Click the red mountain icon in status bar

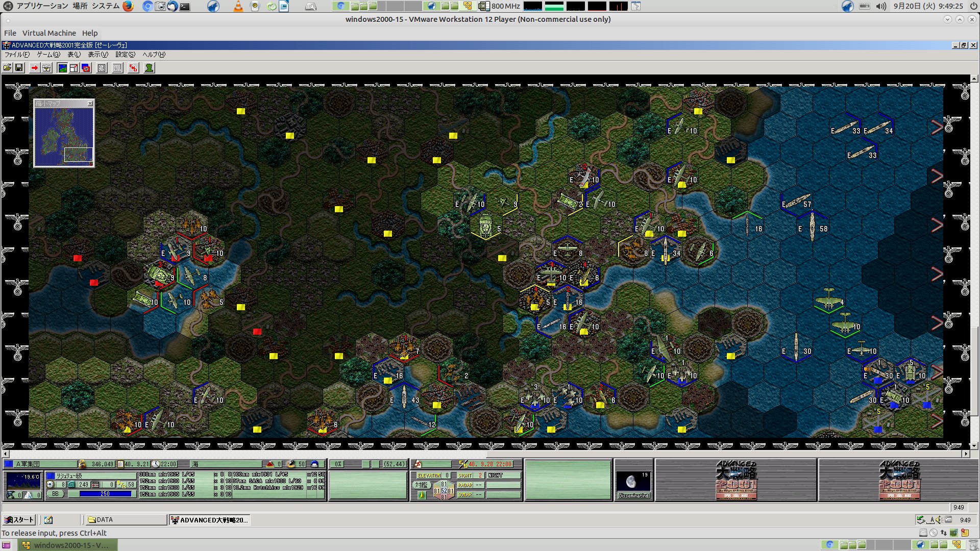pos(270,464)
